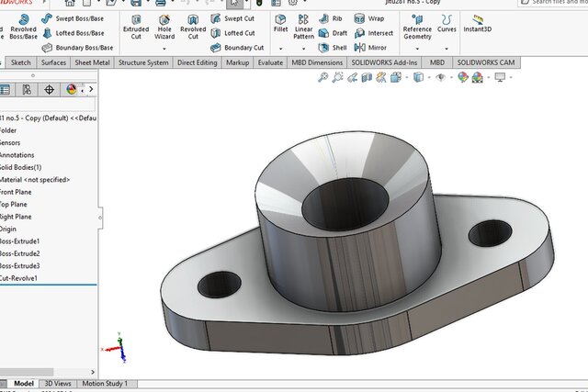The image size is (588, 392).
Task: Switch to MBD Dimensions tab
Action: point(317,62)
